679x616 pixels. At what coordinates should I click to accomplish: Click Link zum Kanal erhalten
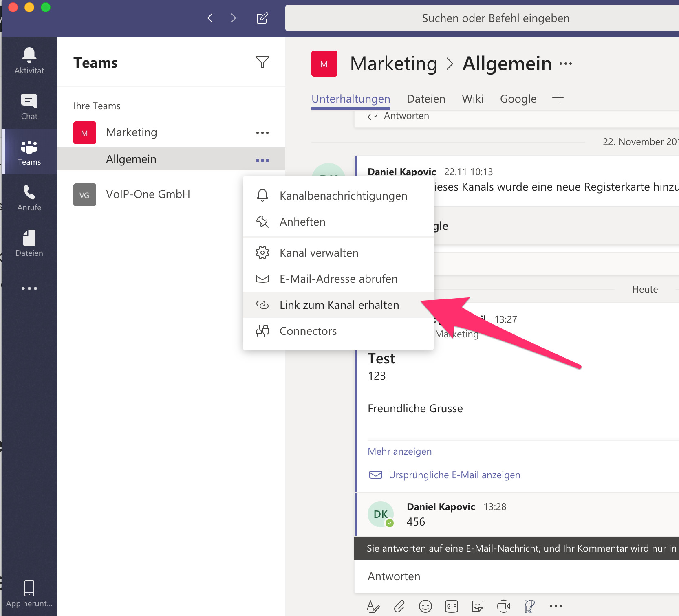338,305
